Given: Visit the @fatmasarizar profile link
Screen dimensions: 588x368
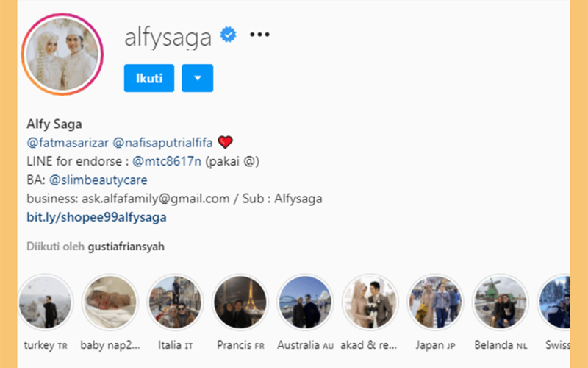Looking at the screenshot, I should pyautogui.click(x=68, y=143).
